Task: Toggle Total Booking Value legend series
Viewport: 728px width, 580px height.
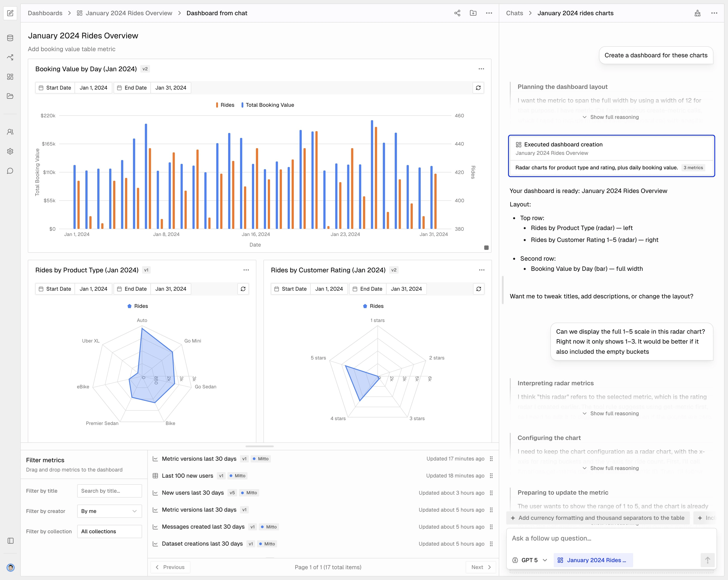Action: pos(268,105)
